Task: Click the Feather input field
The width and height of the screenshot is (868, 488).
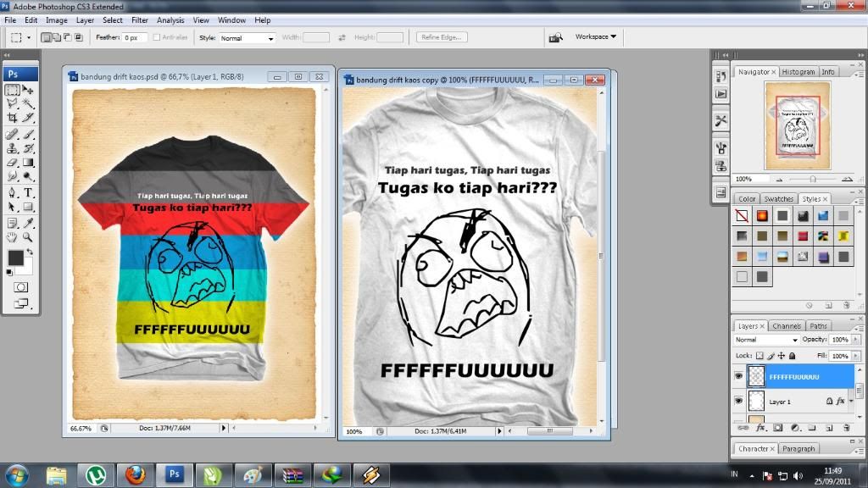Action: 135,37
